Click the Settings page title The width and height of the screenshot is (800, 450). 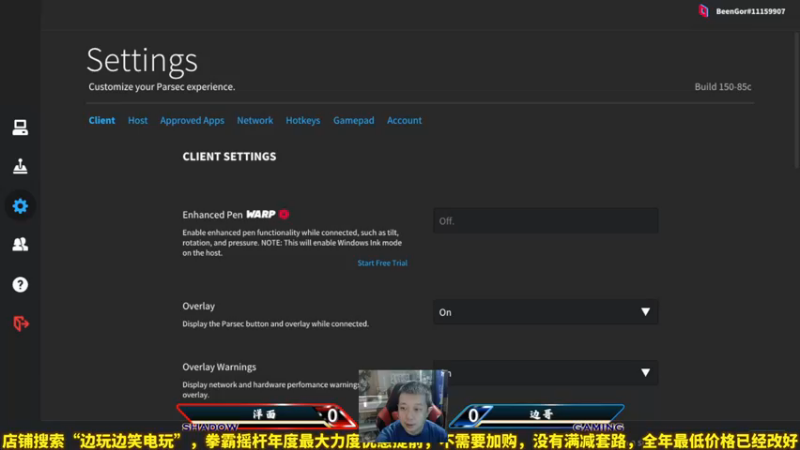point(142,61)
